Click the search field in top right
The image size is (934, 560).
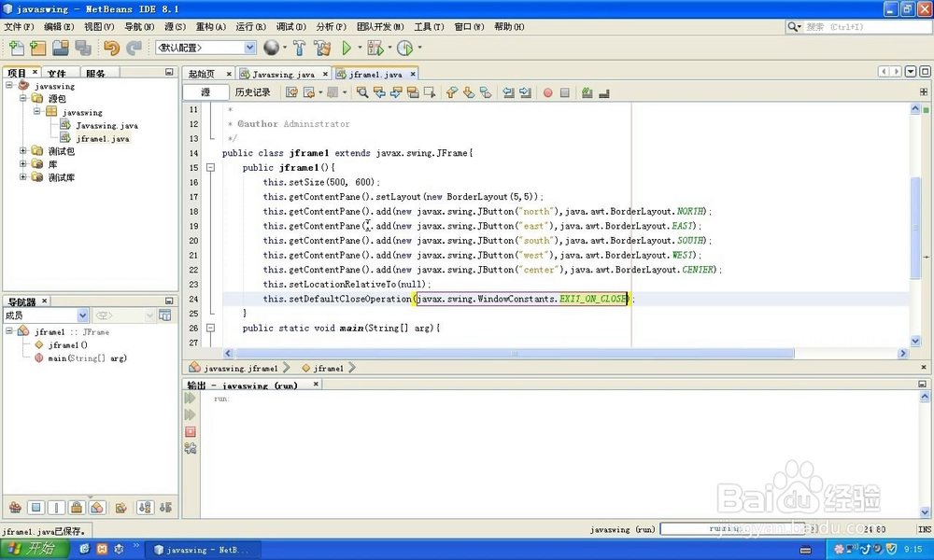pos(857,27)
